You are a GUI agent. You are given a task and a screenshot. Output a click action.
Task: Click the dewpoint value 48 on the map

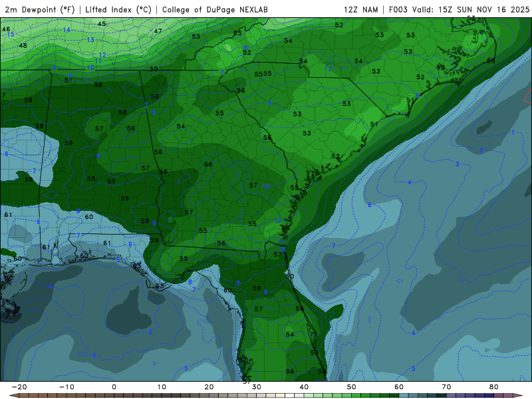(23, 45)
